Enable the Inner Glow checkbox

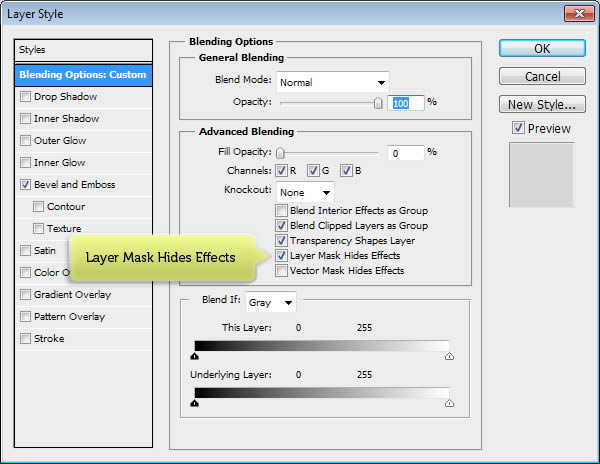[x=25, y=163]
